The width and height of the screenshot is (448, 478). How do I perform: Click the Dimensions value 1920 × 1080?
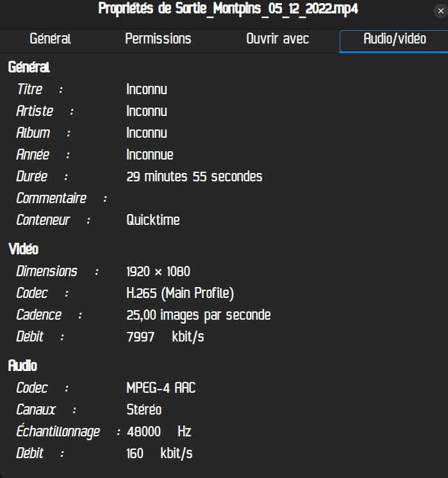[x=158, y=272]
